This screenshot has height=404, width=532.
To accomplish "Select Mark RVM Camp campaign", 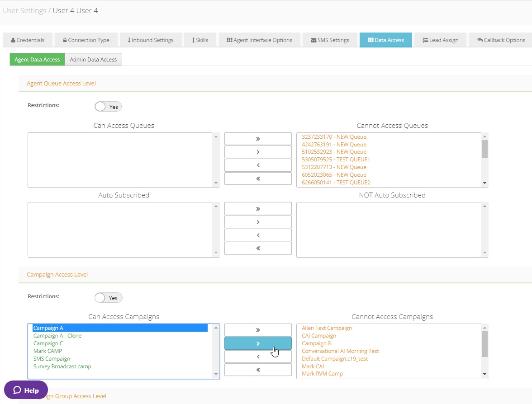I will click(322, 373).
